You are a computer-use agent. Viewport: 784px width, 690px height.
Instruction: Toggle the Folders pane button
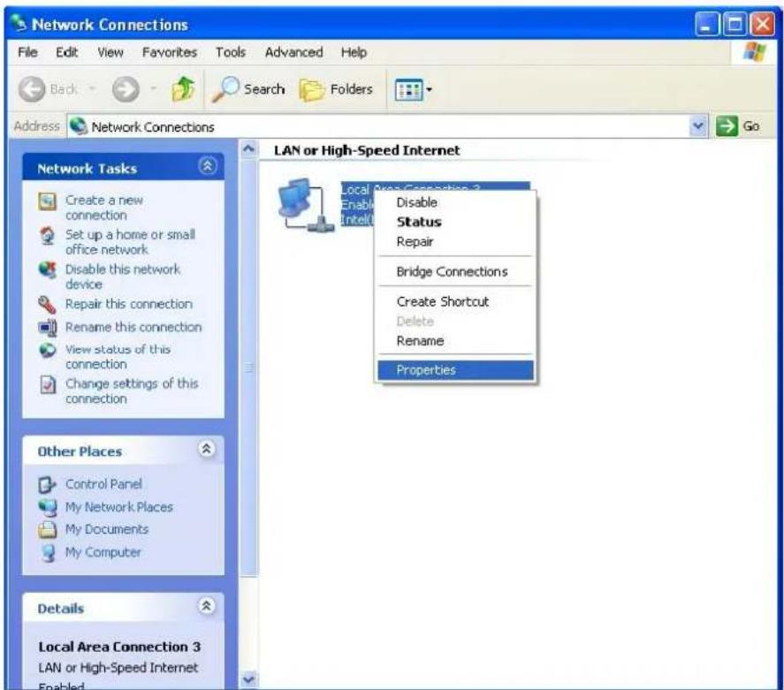[x=336, y=89]
